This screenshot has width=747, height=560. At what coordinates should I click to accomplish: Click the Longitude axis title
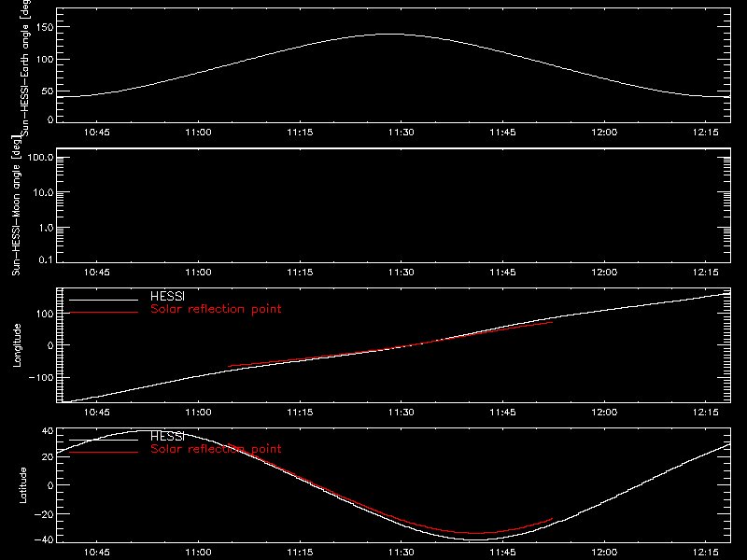(17, 345)
